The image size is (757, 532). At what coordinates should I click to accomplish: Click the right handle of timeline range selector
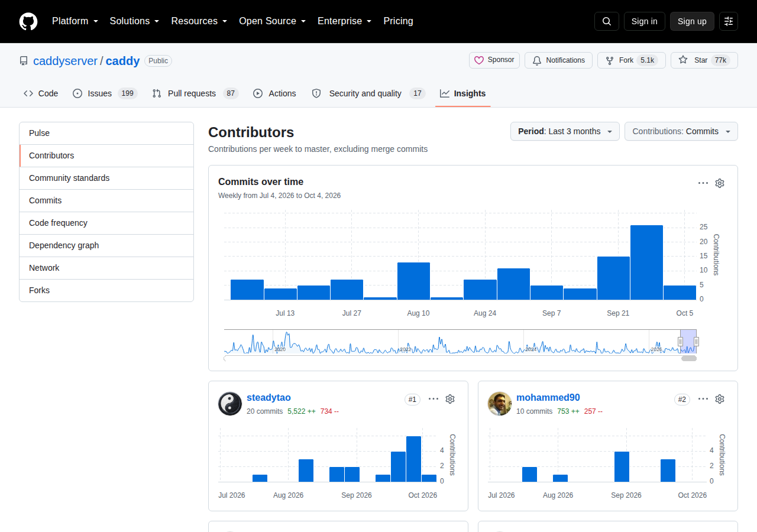(696, 342)
